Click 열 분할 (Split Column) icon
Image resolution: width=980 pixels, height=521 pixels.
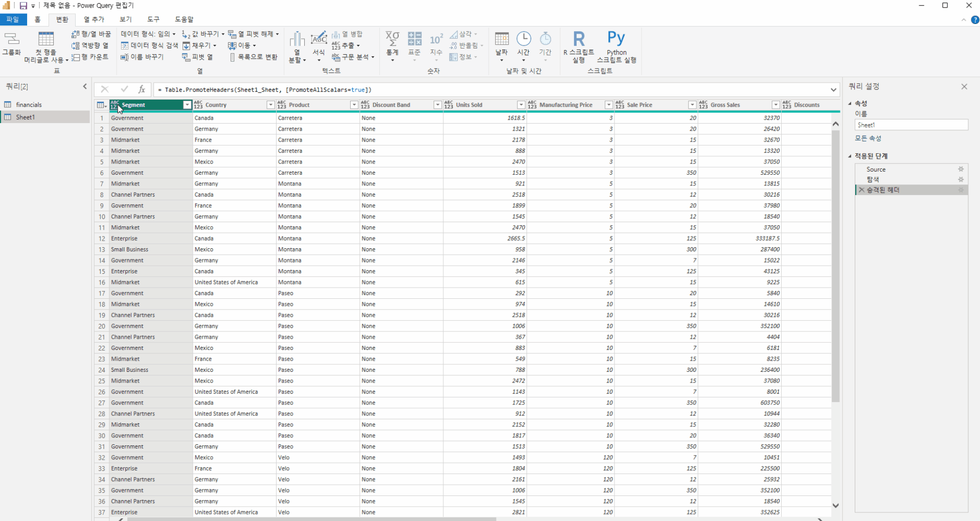pyautogui.click(x=297, y=39)
